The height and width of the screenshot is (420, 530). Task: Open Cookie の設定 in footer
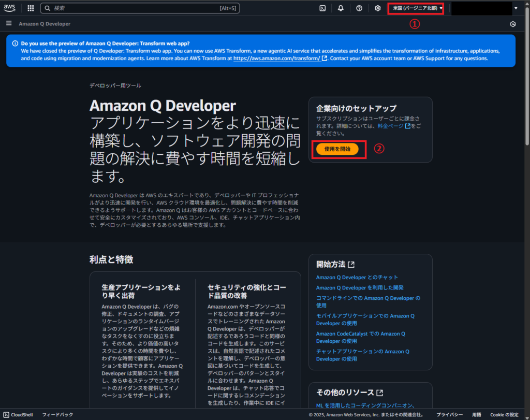(x=504, y=415)
